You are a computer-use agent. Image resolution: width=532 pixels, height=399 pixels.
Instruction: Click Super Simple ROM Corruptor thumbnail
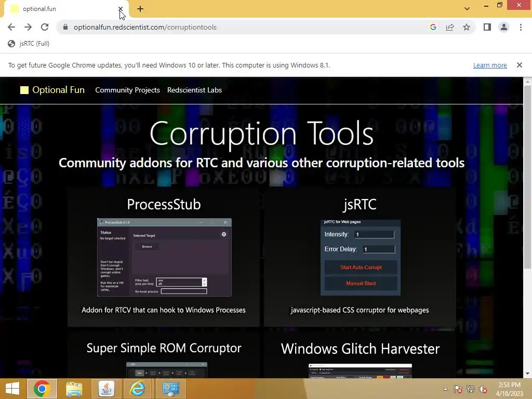[x=167, y=370]
